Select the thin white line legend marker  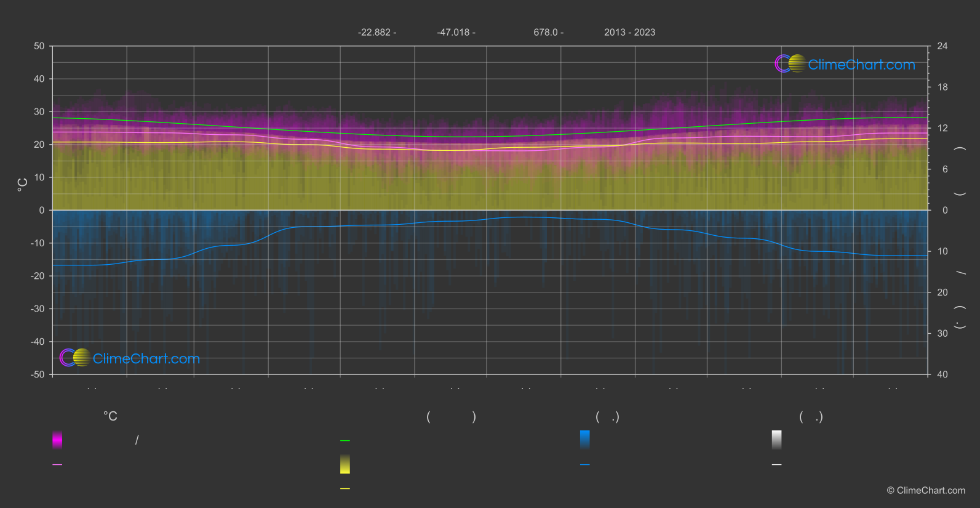click(x=777, y=464)
